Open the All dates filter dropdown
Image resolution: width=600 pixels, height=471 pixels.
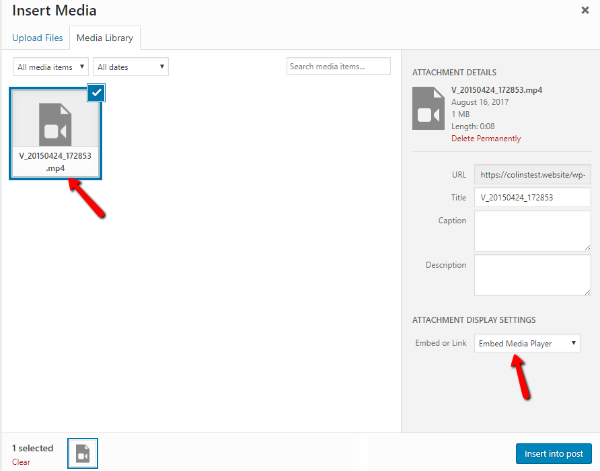point(131,67)
